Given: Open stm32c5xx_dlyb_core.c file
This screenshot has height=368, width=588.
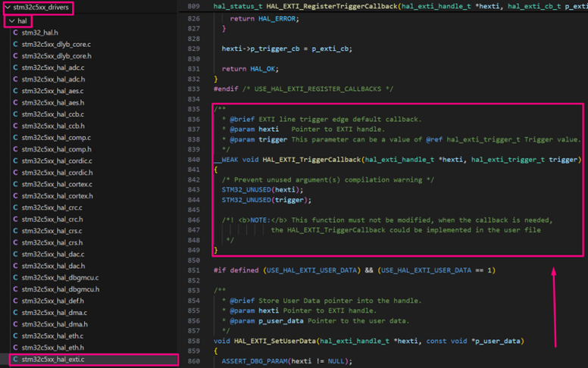Looking at the screenshot, I should 56,44.
